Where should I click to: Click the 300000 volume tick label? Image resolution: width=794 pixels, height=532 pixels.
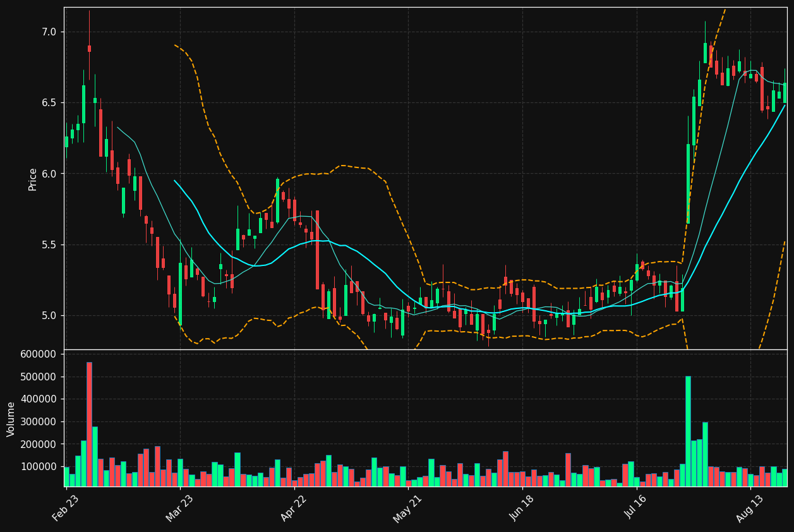point(39,422)
